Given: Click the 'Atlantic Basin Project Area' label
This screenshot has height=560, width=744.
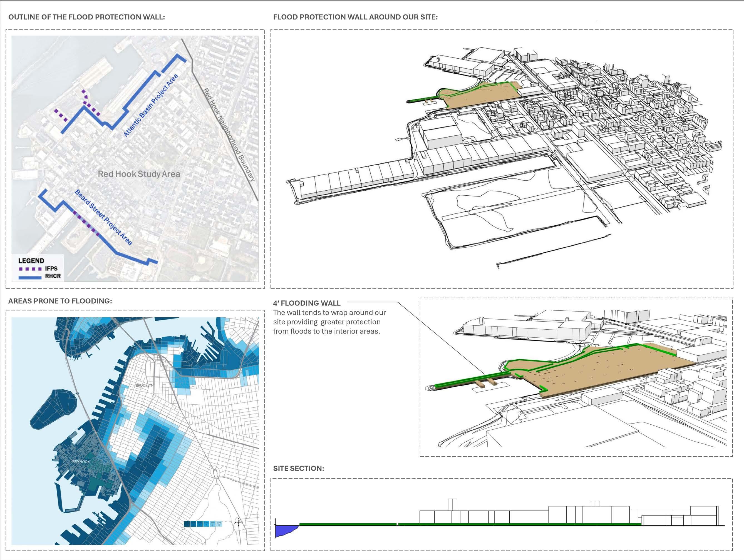Looking at the screenshot, I should (x=151, y=106).
